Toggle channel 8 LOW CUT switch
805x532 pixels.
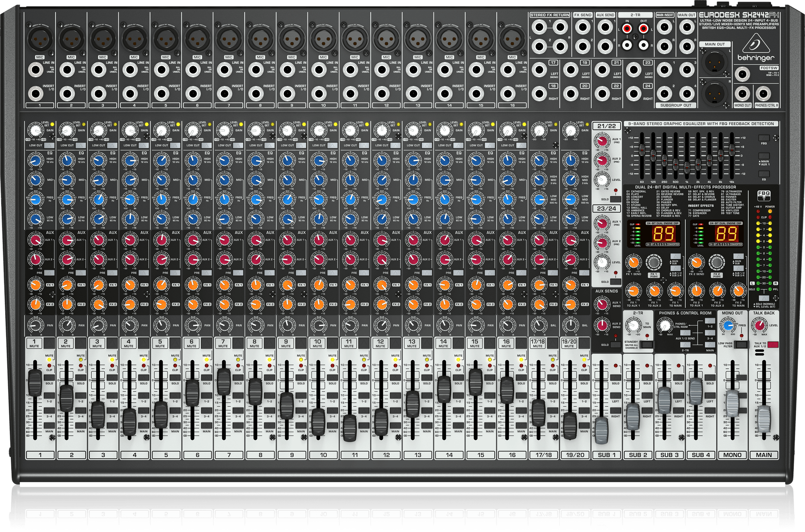(x=270, y=145)
